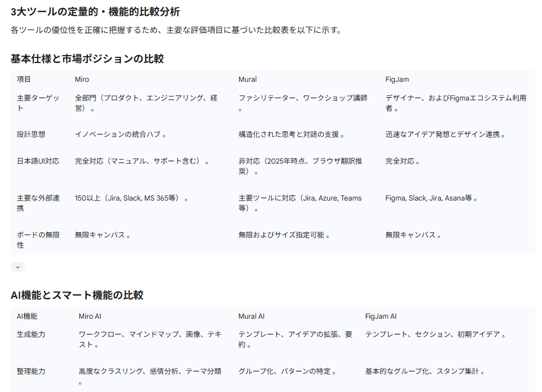Screen dimensions: 542x392
Task: Click the '主要ターゲット' row label
Action: point(38,103)
